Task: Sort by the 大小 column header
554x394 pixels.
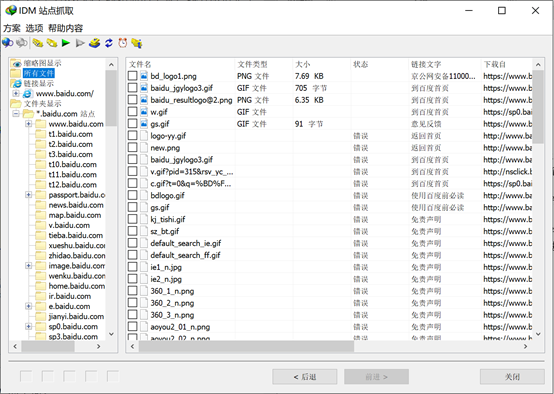Action: point(322,64)
